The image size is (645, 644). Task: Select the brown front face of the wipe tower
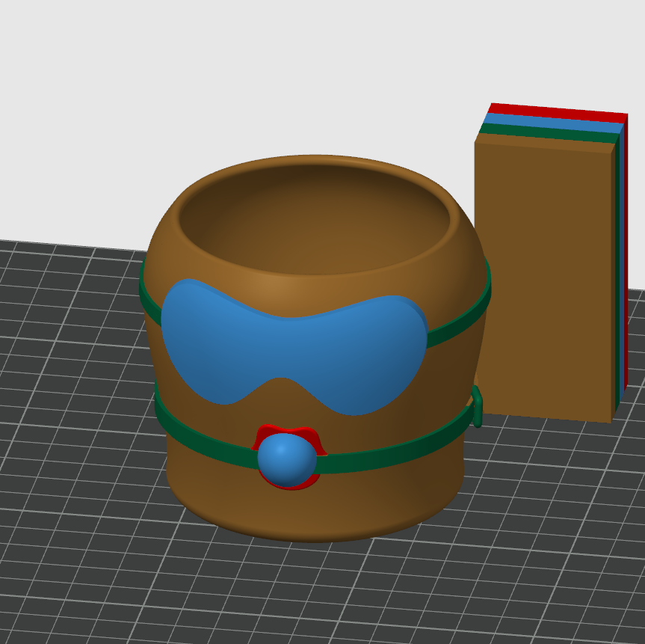click(543, 282)
